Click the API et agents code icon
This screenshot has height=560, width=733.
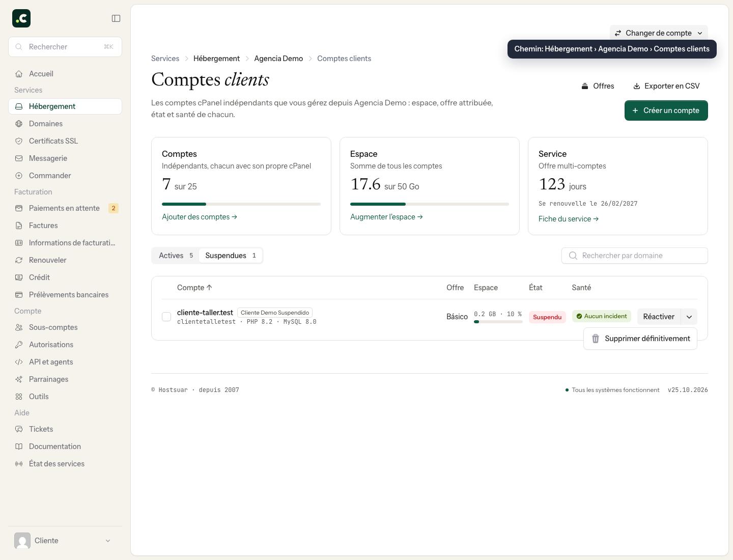pyautogui.click(x=19, y=362)
